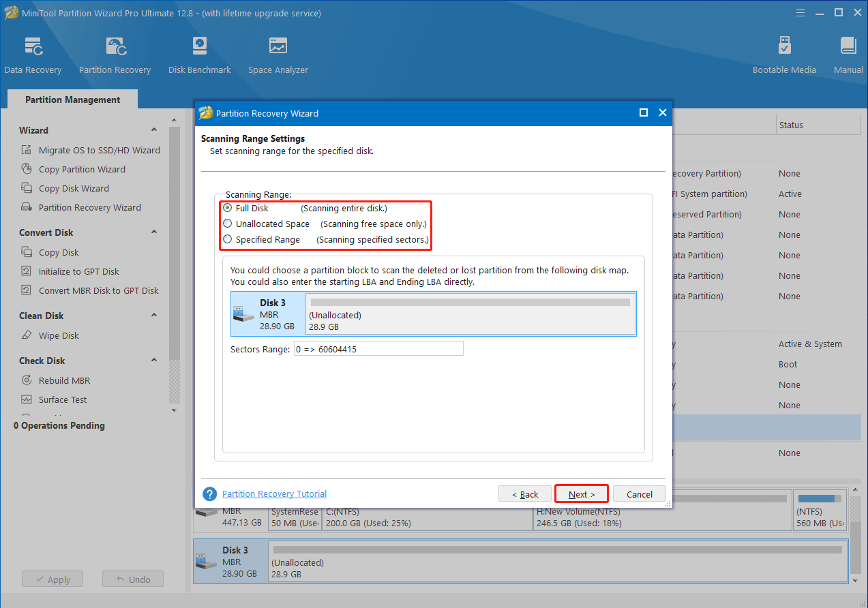Collapse the Wizard section
Screen dimensions: 868x608
(x=154, y=130)
